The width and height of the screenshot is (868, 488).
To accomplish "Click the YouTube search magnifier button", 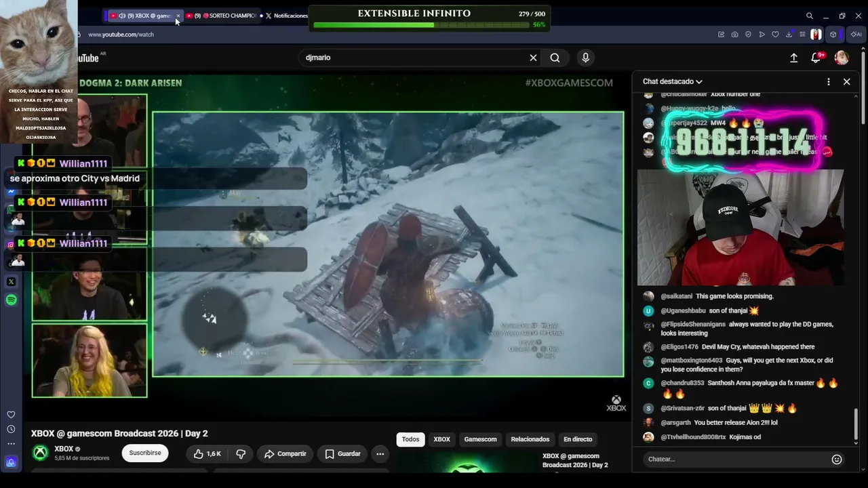I will click(x=555, y=58).
